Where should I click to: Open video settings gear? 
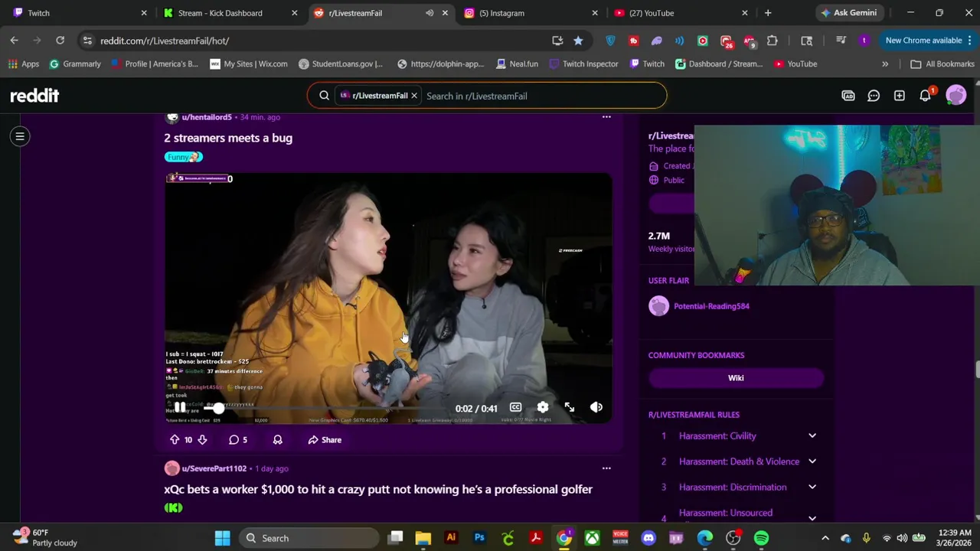pyautogui.click(x=543, y=408)
